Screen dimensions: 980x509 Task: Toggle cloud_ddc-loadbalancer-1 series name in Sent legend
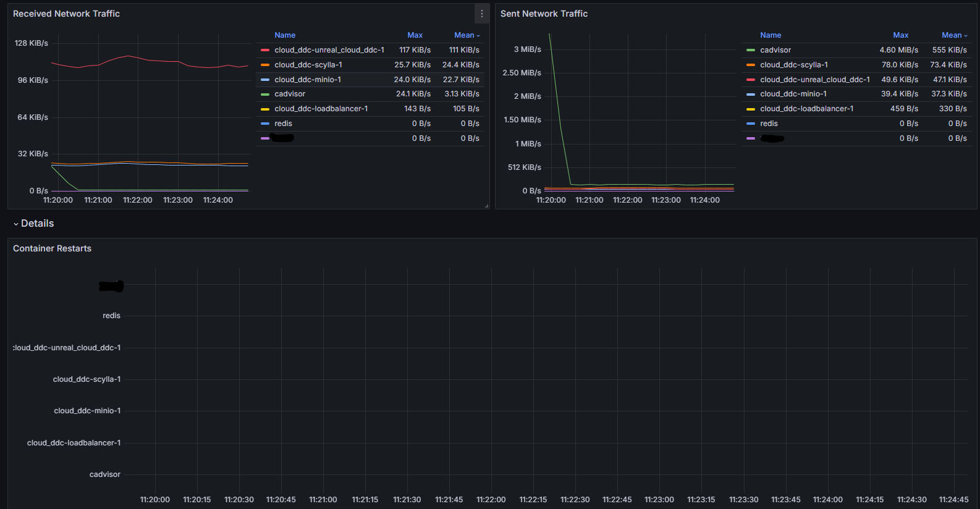click(x=807, y=109)
